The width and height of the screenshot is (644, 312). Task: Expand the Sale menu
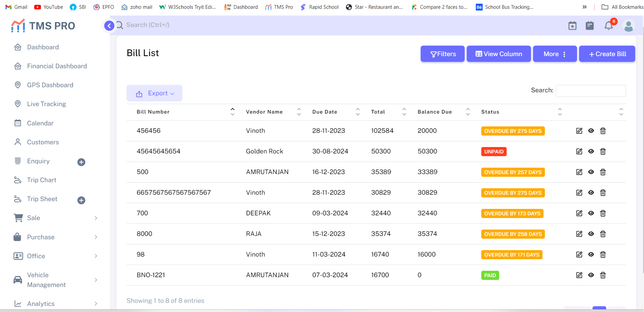55,218
